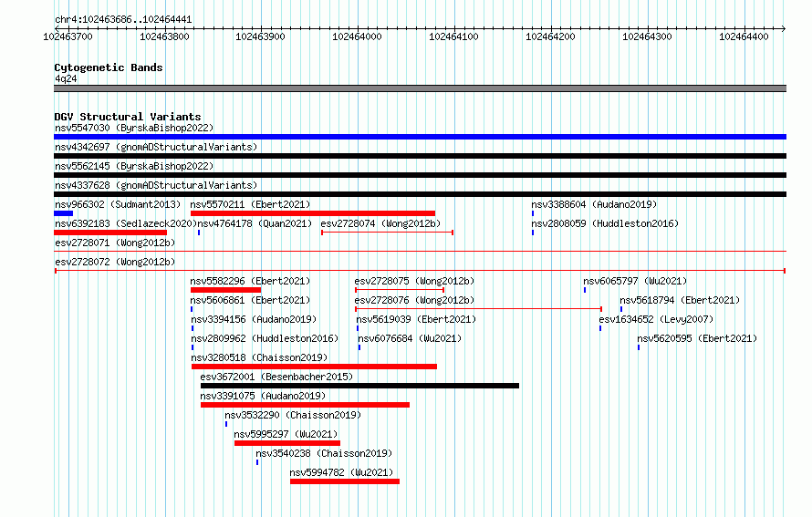Screen dimensions: 812x517
Task: Open nsv4337628 (gnomADStructuralVariants) label
Action: point(156,185)
